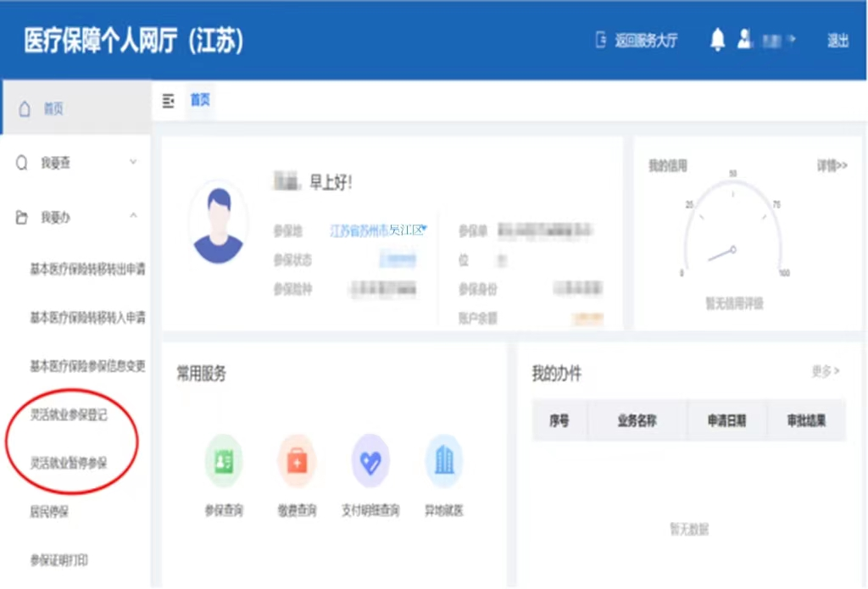Viewport: 868px width, 589px height.
Task: Select 首页 in the left sidebar
Action: (53, 108)
